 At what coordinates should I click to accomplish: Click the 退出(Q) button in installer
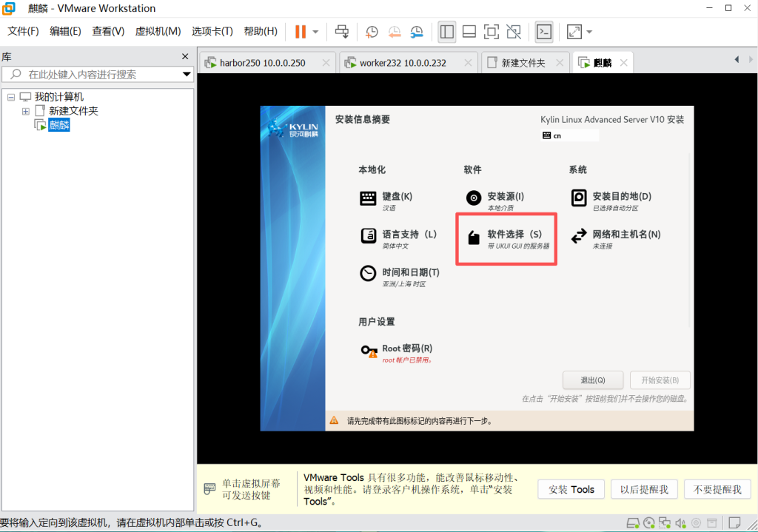[592, 380]
